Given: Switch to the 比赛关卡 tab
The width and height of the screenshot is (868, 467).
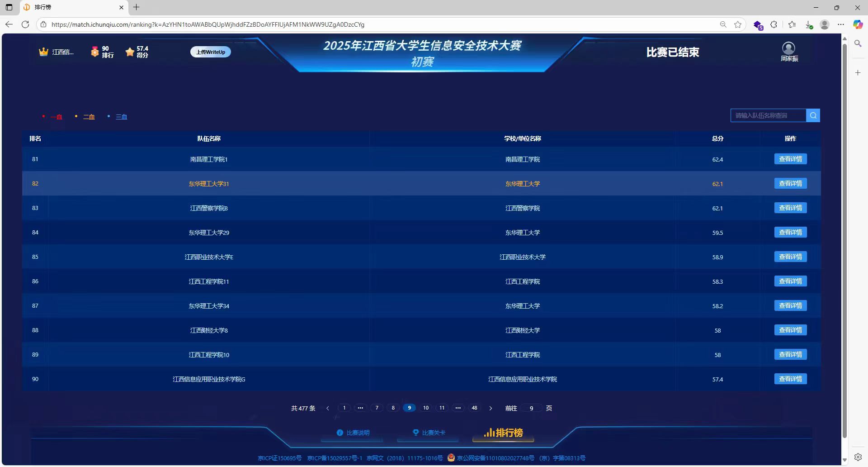Looking at the screenshot, I should (x=429, y=433).
